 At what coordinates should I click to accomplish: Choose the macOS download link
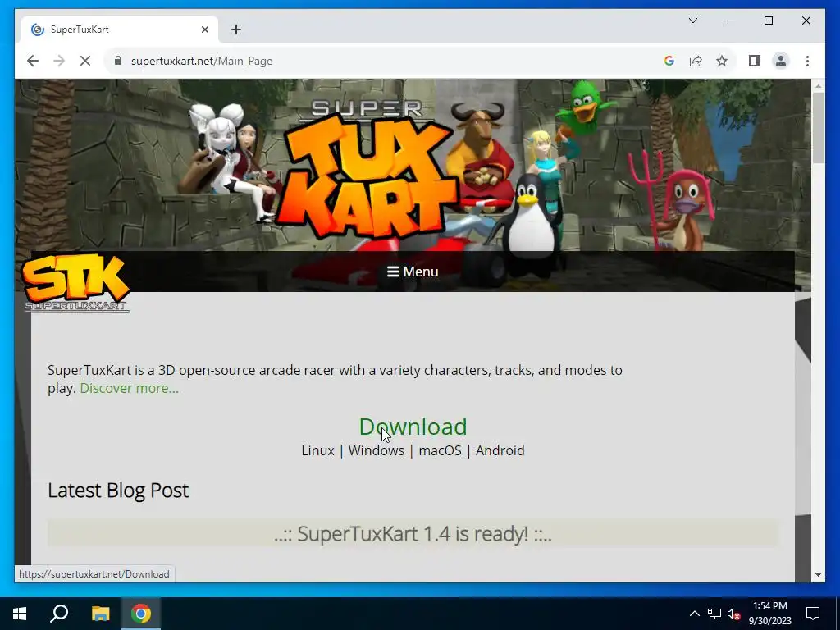click(440, 450)
